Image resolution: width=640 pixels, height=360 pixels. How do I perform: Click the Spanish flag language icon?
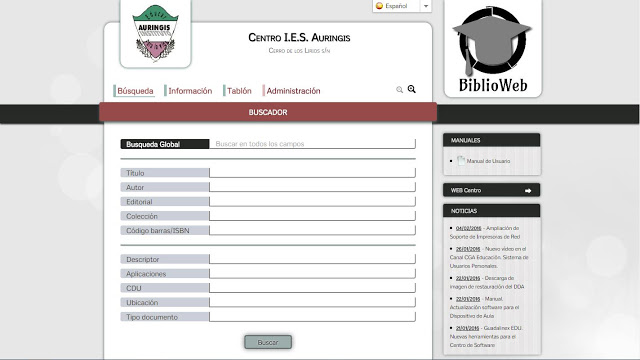click(379, 6)
